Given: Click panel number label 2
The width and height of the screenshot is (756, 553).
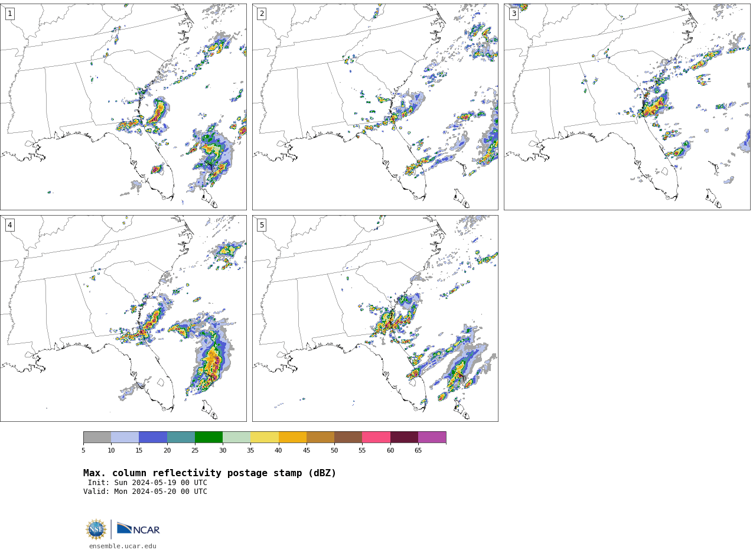Looking at the screenshot, I should 262,14.
